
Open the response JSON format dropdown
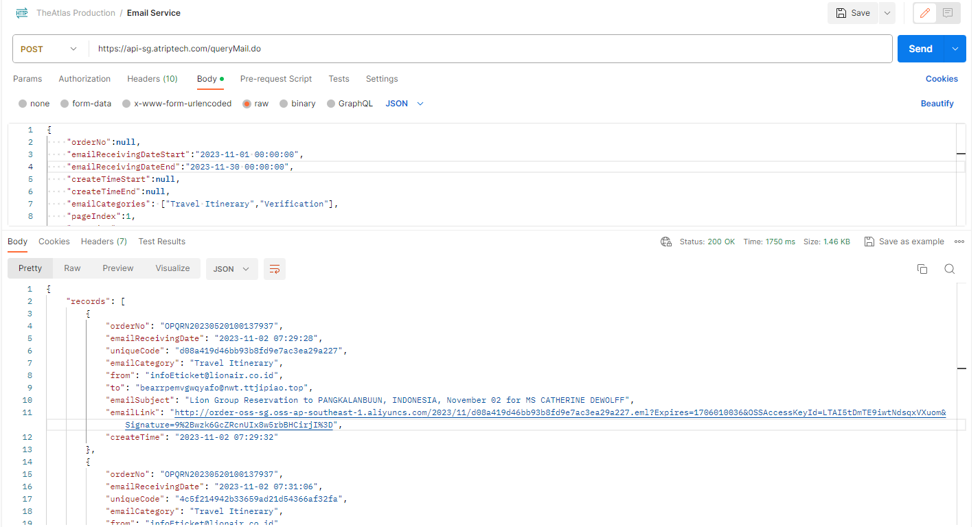pyautogui.click(x=231, y=269)
